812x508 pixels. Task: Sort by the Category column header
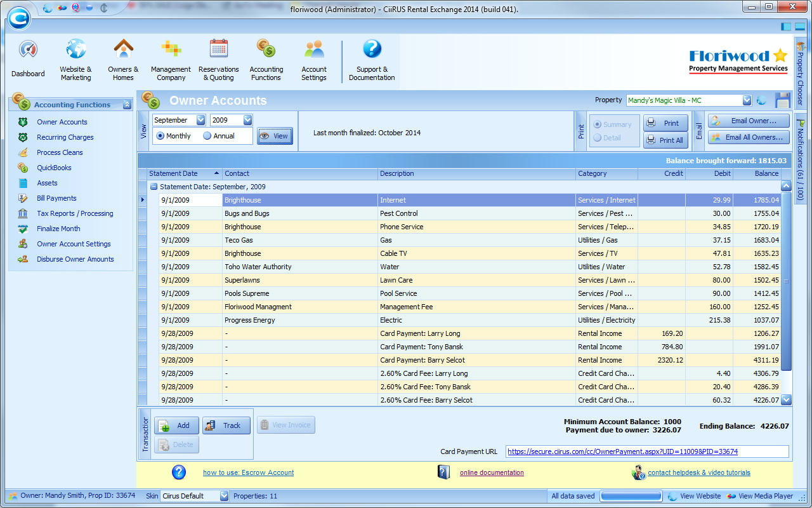(606, 173)
